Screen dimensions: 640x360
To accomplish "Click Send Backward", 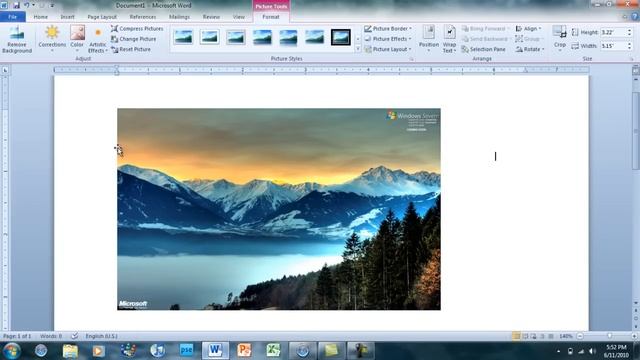I will (486, 39).
